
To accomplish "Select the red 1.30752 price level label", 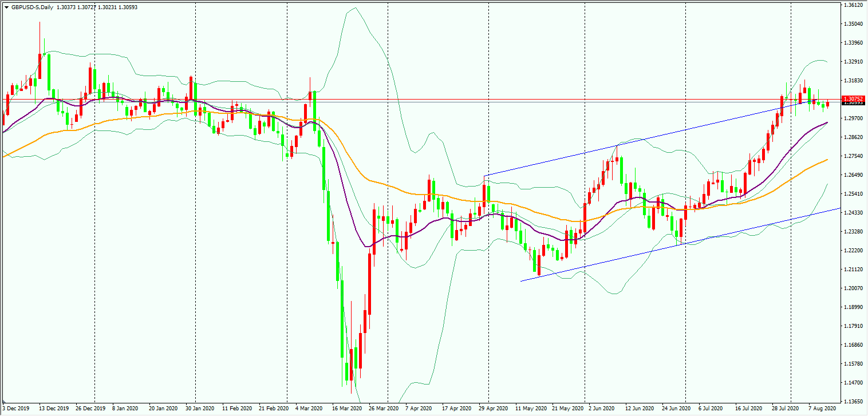I will tap(853, 99).
